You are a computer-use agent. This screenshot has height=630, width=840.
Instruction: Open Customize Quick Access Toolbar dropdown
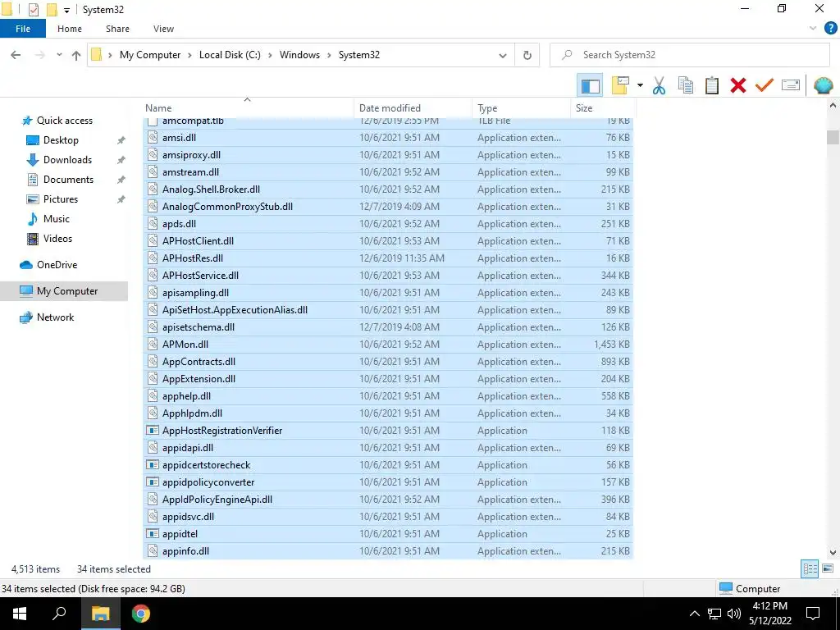(66, 10)
